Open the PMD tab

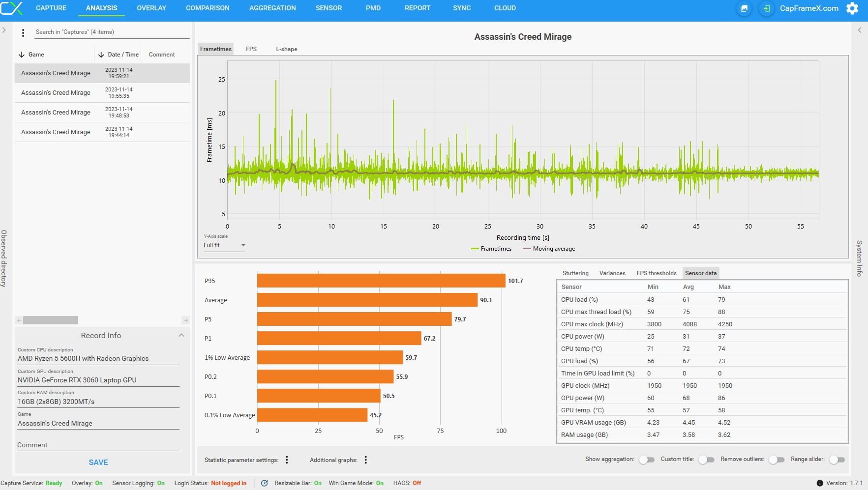tap(373, 8)
